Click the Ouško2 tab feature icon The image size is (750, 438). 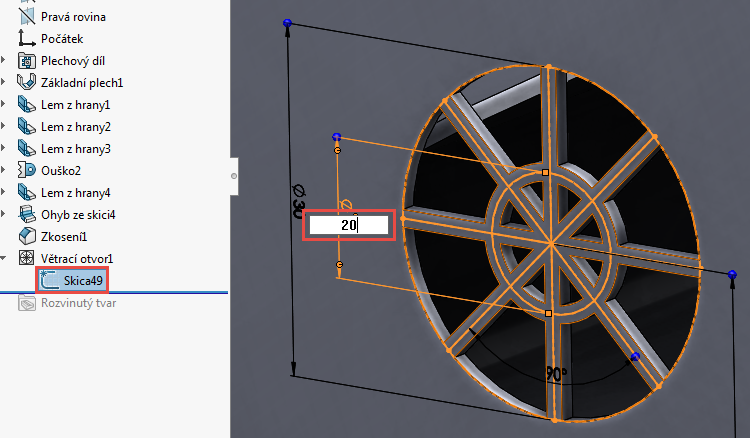tap(27, 170)
